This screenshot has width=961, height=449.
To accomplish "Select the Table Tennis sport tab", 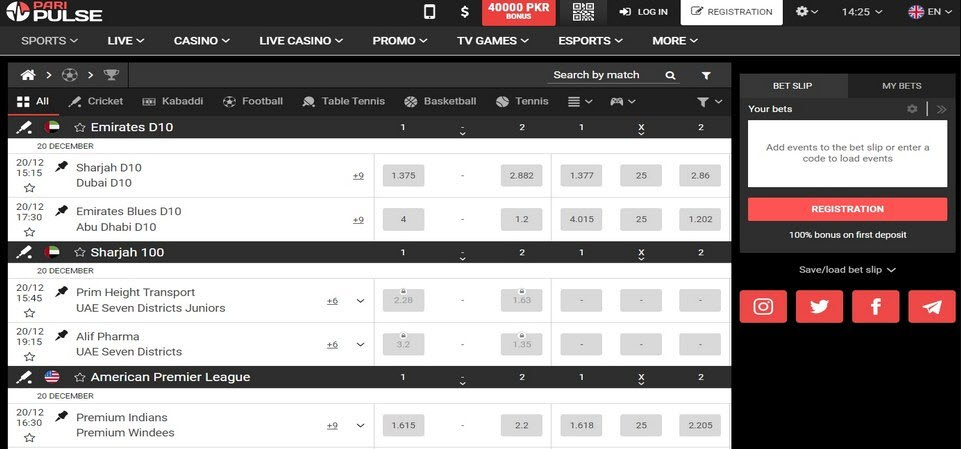I will point(344,102).
